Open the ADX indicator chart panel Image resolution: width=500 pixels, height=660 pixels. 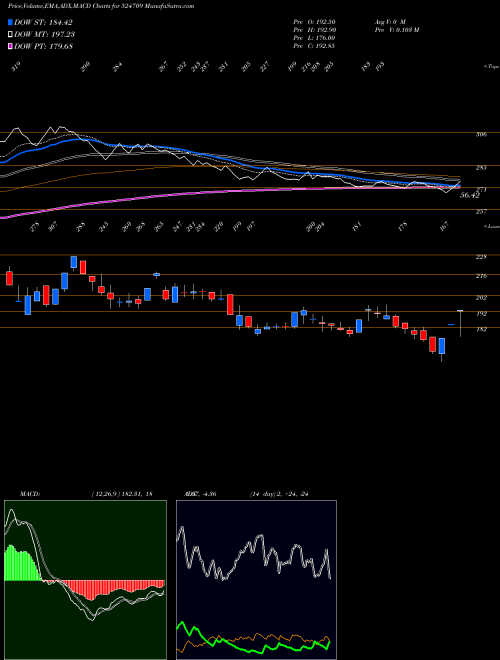(256, 580)
